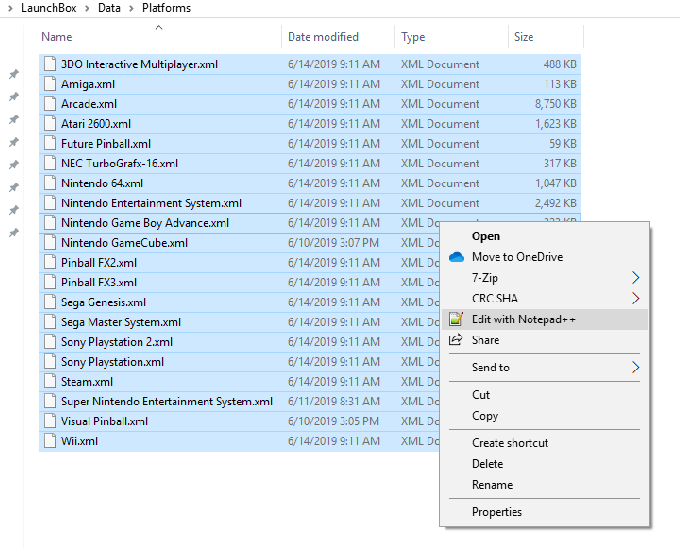Click the 1,623 KB size value
This screenshot has height=549, width=680.
tap(556, 124)
